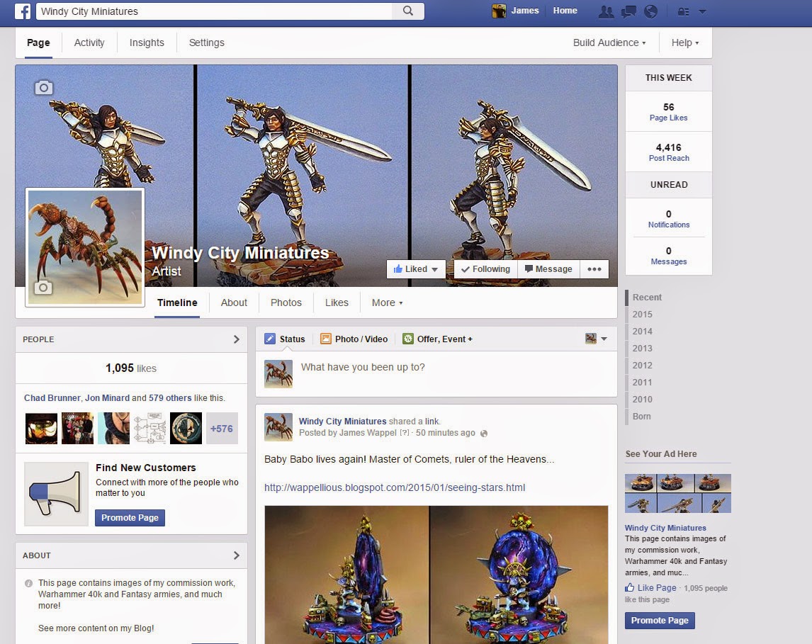The width and height of the screenshot is (812, 644).
Task: Click the 579 others link
Action: coord(170,398)
